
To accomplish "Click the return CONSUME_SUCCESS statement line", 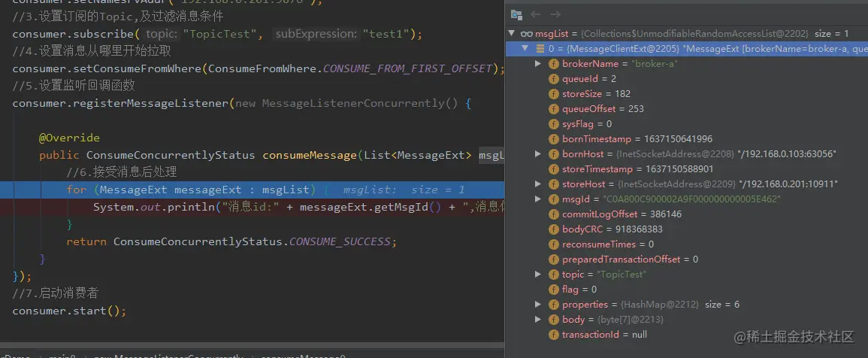I will [x=232, y=241].
